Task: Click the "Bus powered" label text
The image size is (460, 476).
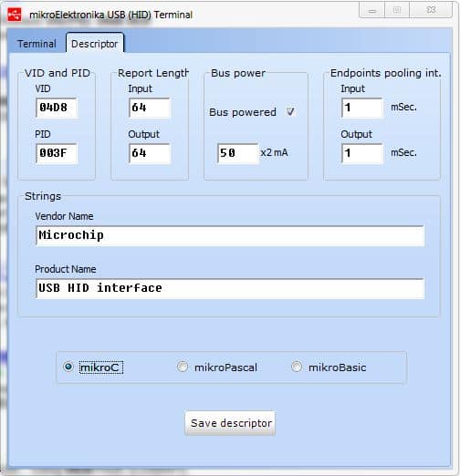Action: coord(243,112)
